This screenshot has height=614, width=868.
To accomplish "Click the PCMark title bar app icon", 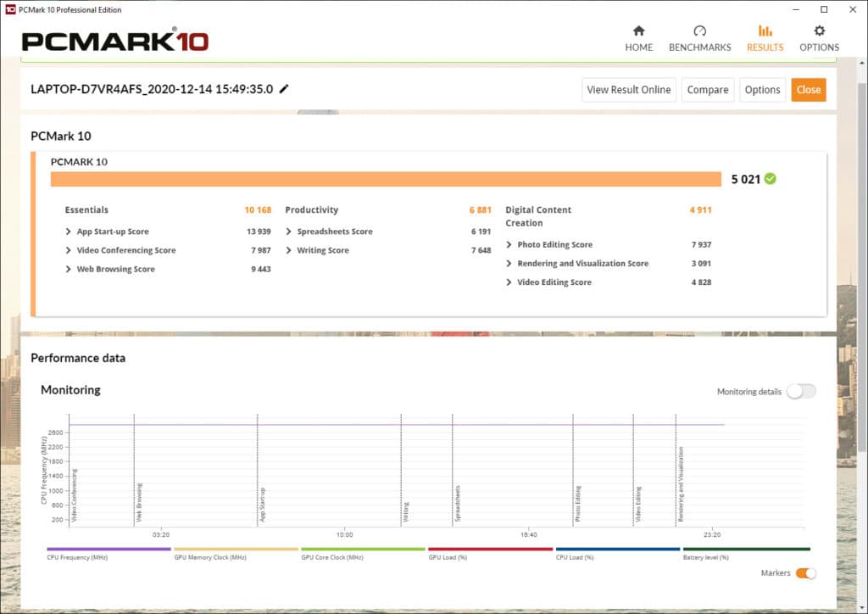I will pos(9,9).
